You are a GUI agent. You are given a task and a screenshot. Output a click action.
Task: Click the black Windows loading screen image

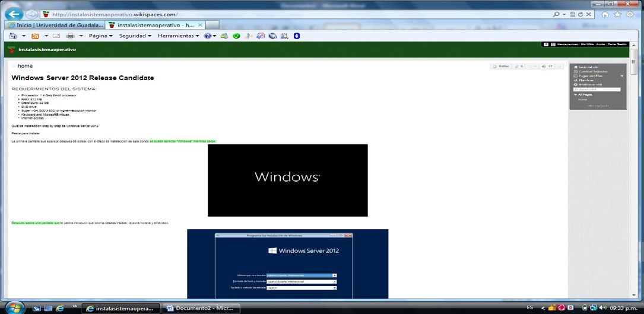[x=287, y=180]
